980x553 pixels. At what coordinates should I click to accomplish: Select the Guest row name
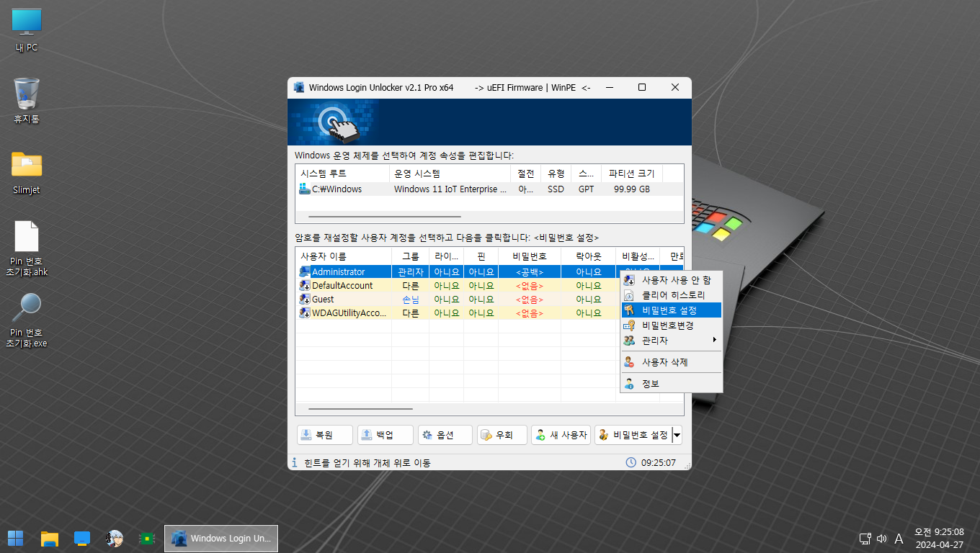(x=323, y=299)
